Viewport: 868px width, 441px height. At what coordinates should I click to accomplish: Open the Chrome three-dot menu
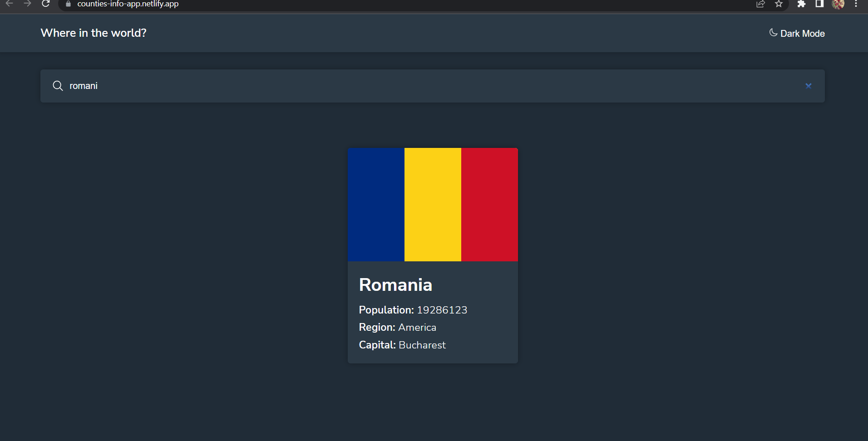click(856, 4)
